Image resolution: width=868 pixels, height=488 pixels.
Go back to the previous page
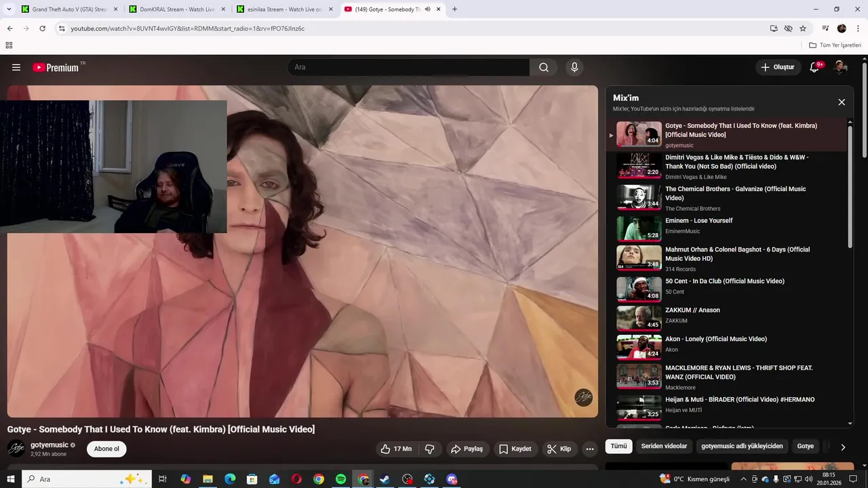[x=9, y=28]
